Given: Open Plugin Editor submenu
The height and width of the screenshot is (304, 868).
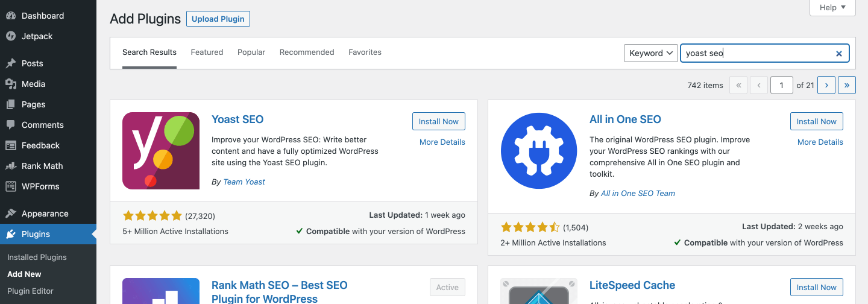Looking at the screenshot, I should tap(30, 291).
